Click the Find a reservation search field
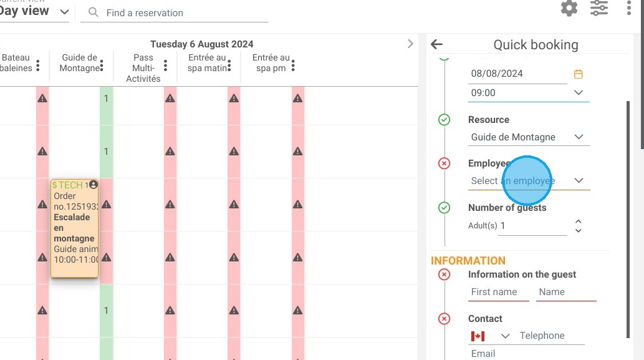This screenshot has width=644, height=360. (x=174, y=13)
